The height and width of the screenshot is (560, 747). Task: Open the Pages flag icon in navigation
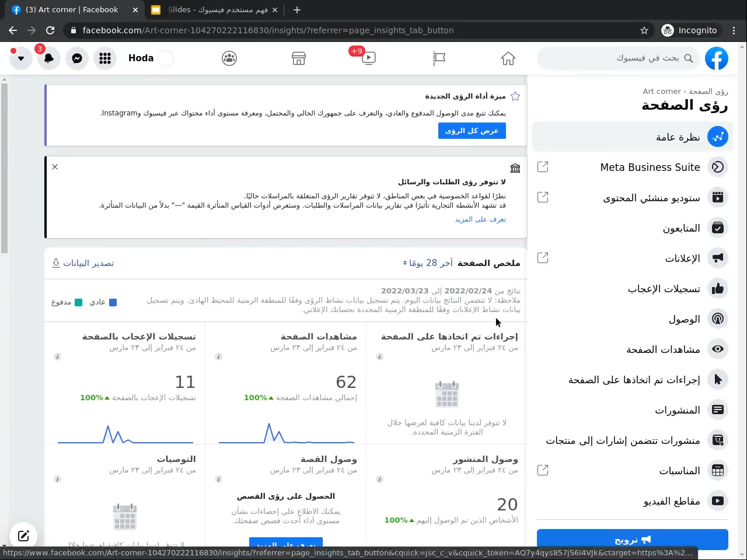439,58
